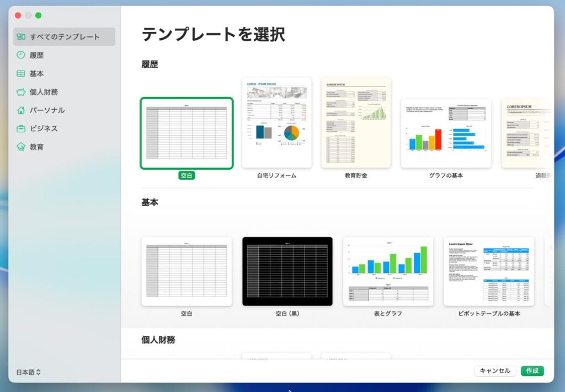Viewport: 565px width, 392px height.
Task: Pick the 表とグラフ template thumbnail
Action: pyautogui.click(x=388, y=271)
